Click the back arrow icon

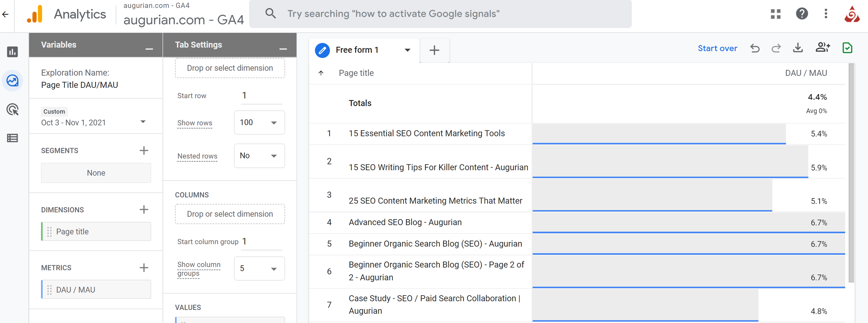(6, 14)
